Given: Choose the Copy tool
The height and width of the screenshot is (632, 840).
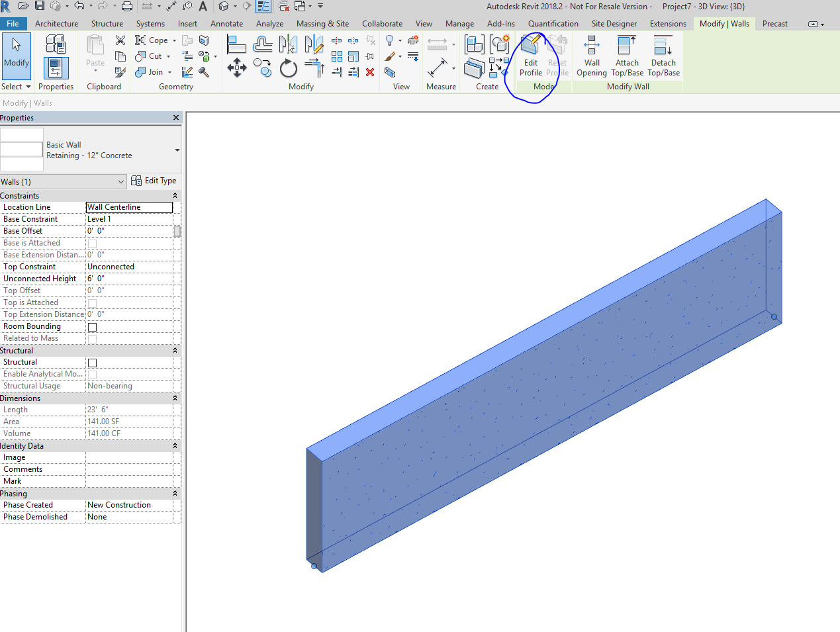Looking at the screenshot, I should pyautogui.click(x=262, y=68).
